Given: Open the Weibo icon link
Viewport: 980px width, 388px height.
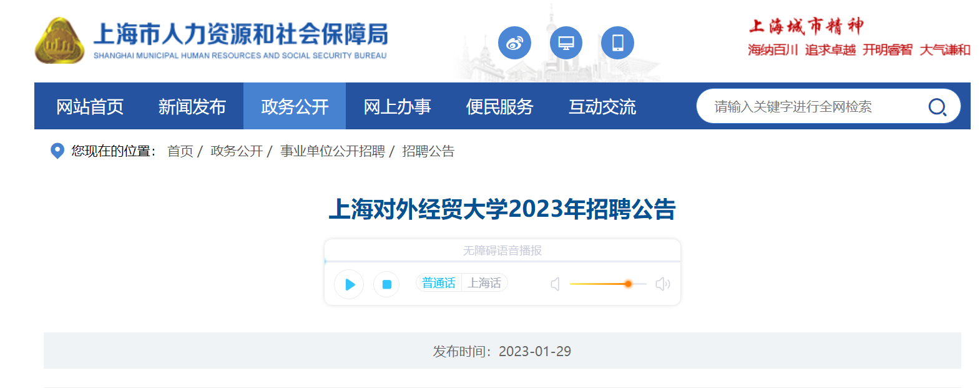Looking at the screenshot, I should coord(514,43).
